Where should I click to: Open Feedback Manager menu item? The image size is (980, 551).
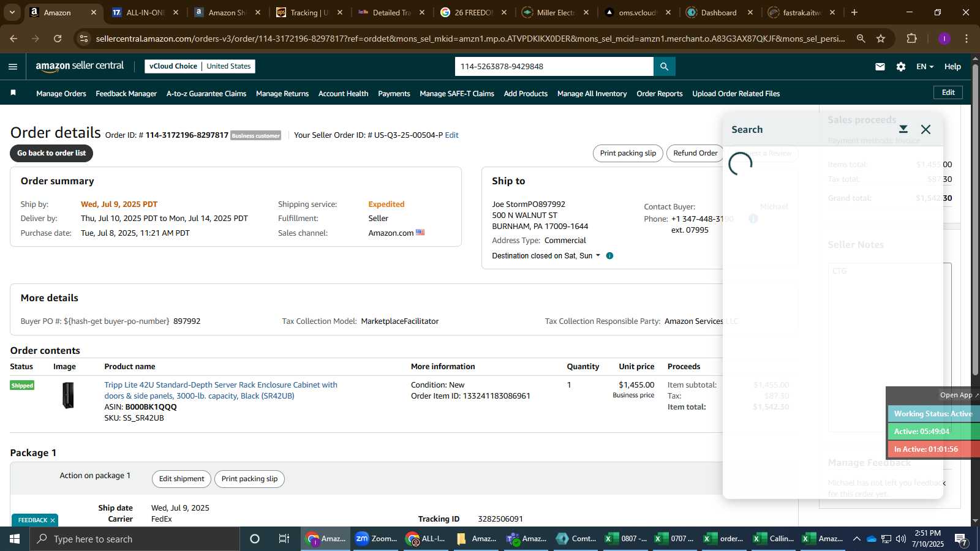click(x=126, y=94)
